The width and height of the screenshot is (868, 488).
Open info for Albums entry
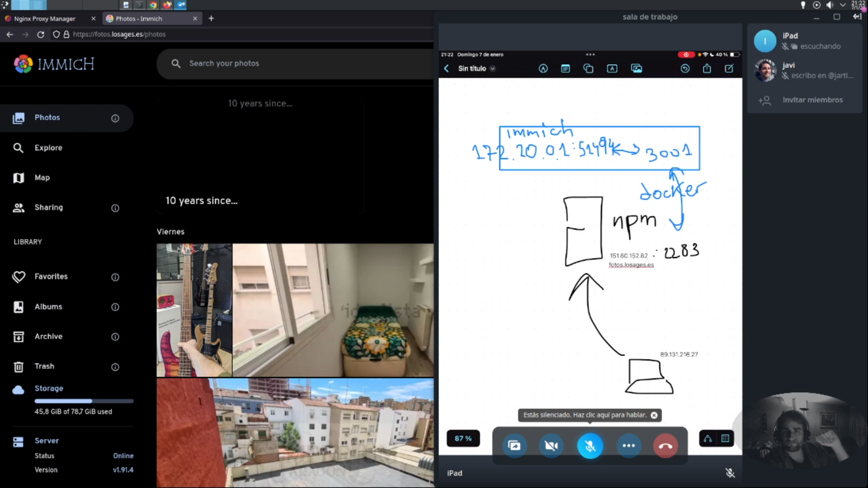coord(115,307)
